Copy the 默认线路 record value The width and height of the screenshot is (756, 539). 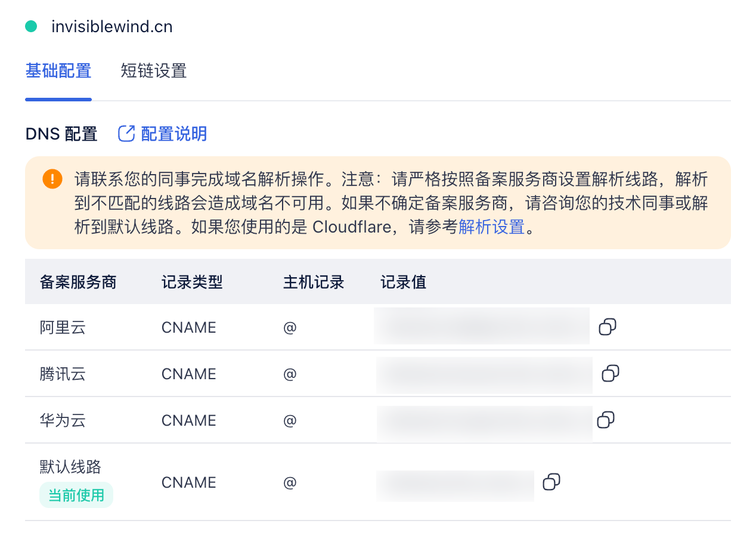pyautogui.click(x=551, y=482)
